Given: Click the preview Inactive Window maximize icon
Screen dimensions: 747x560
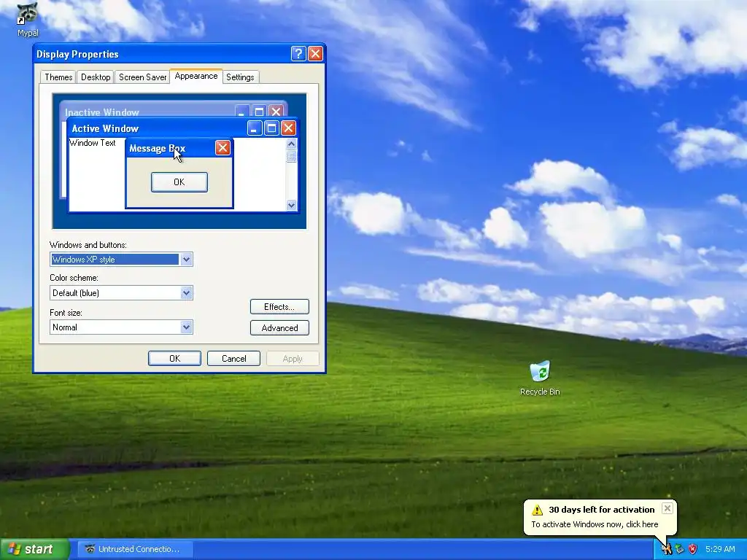Looking at the screenshot, I should click(x=259, y=111).
